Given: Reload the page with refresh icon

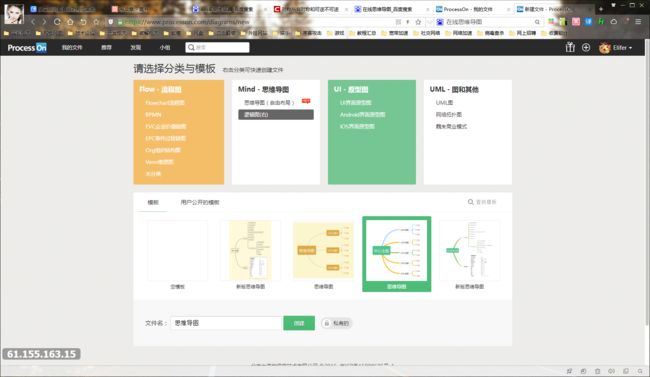Looking at the screenshot, I should [x=57, y=22].
